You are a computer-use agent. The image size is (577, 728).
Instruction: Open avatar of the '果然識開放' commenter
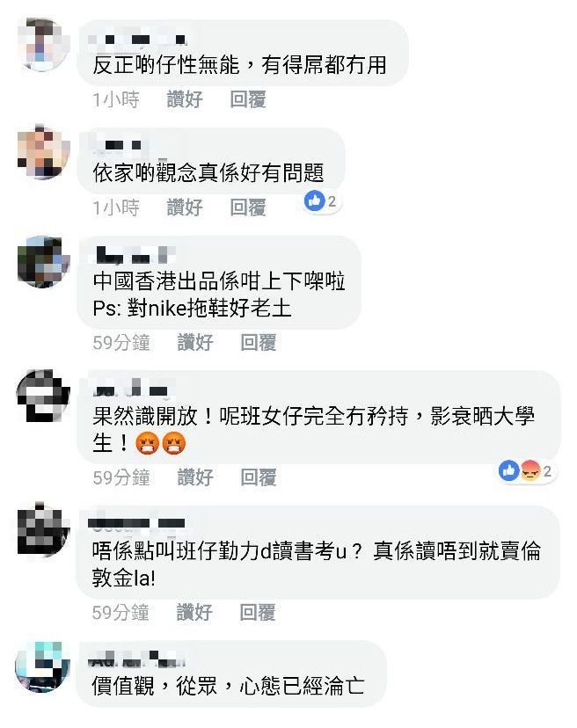click(43, 396)
